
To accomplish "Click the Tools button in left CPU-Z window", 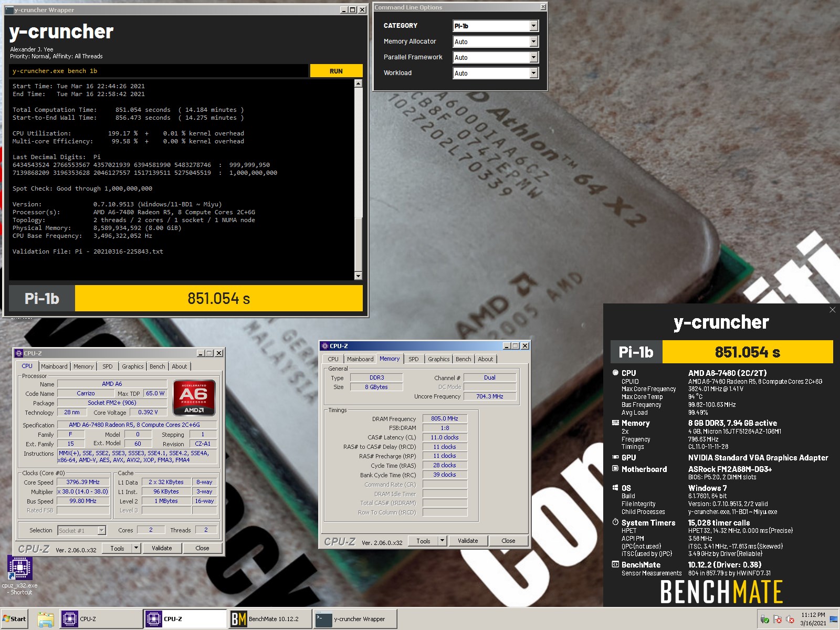I will click(x=118, y=548).
